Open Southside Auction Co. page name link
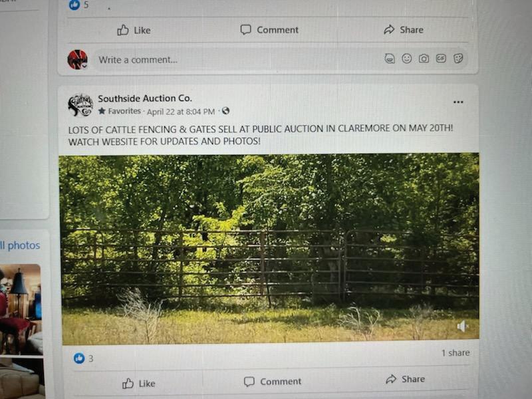The height and width of the screenshot is (399, 532). click(x=145, y=98)
